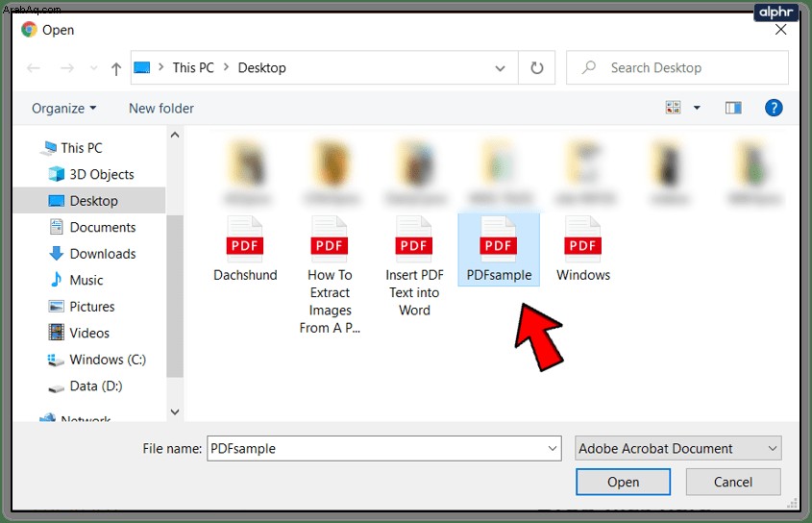Viewport: 812px width, 523px height.
Task: Click sidebar scroll up arrow
Action: 175,135
